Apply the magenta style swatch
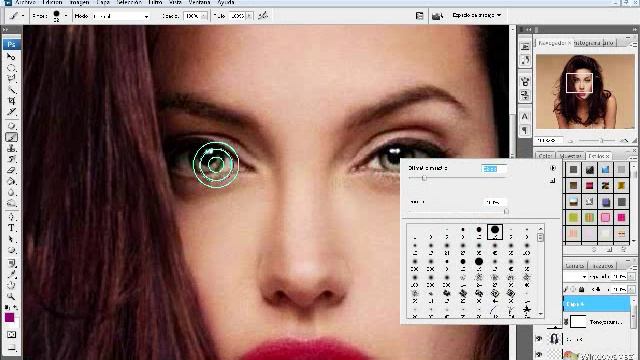The width and height of the screenshot is (640, 360). point(621,218)
